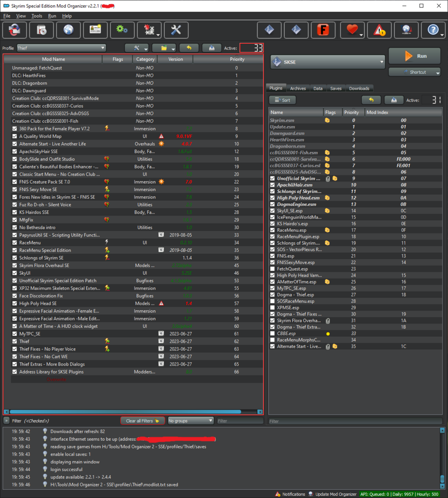Click mod list restore backup arrow icon

[189, 48]
